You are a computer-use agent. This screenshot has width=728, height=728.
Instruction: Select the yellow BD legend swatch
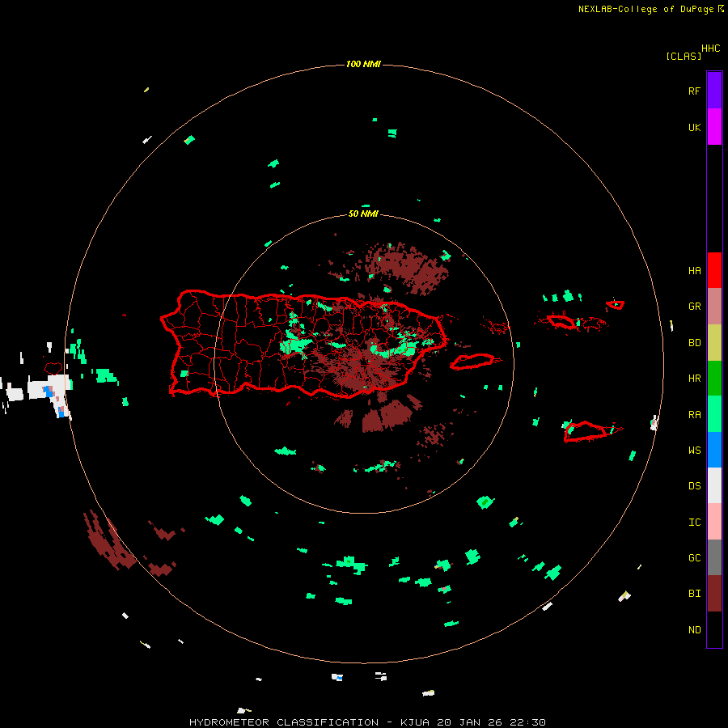tap(714, 342)
